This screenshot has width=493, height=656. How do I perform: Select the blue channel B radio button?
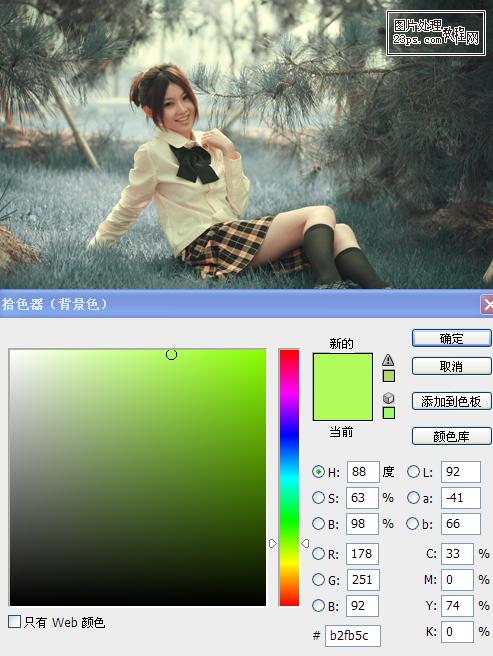[318, 606]
